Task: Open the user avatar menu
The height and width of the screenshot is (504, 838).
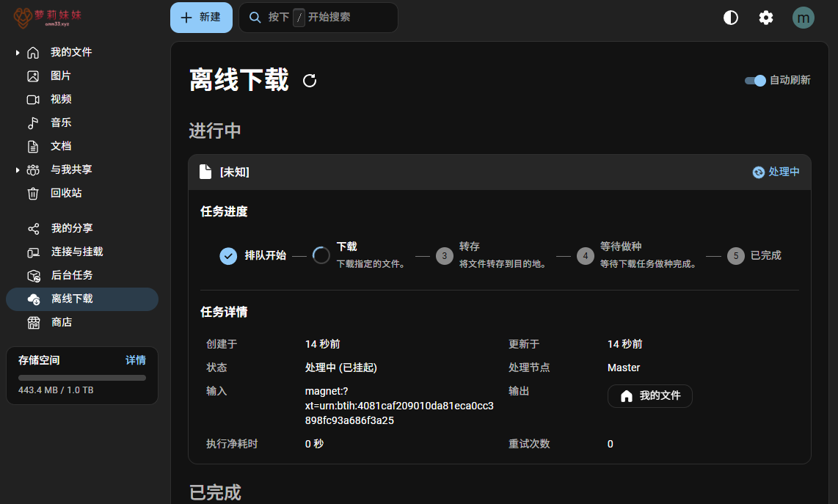Action: click(804, 18)
